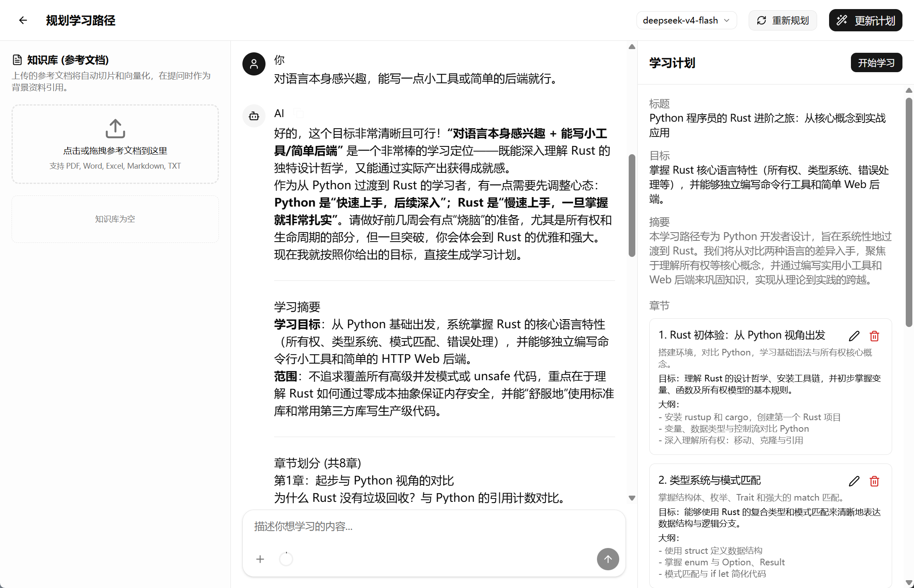
Task: Click the 摘要 label in the plan
Action: [x=659, y=222]
